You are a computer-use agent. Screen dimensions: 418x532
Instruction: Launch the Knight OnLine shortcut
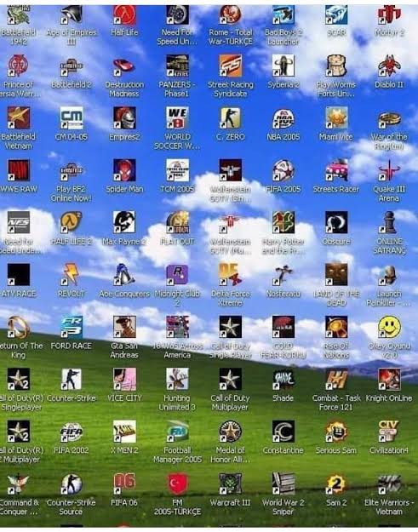pos(389,380)
